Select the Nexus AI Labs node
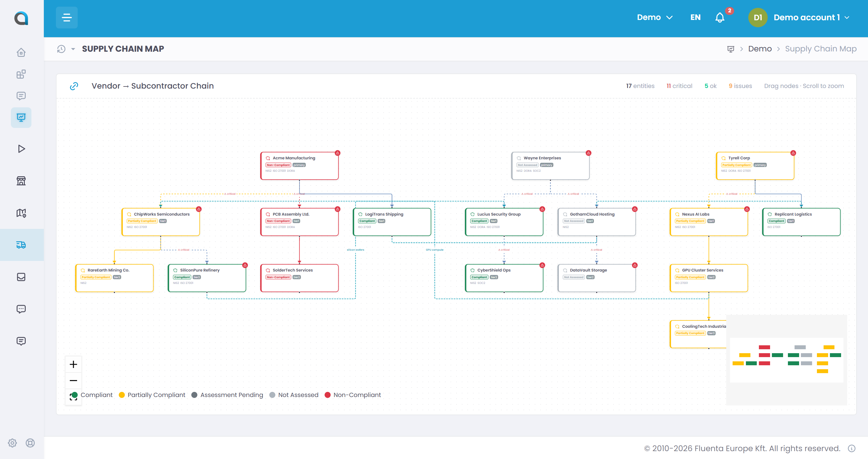This screenshot has width=868, height=459. pyautogui.click(x=709, y=222)
